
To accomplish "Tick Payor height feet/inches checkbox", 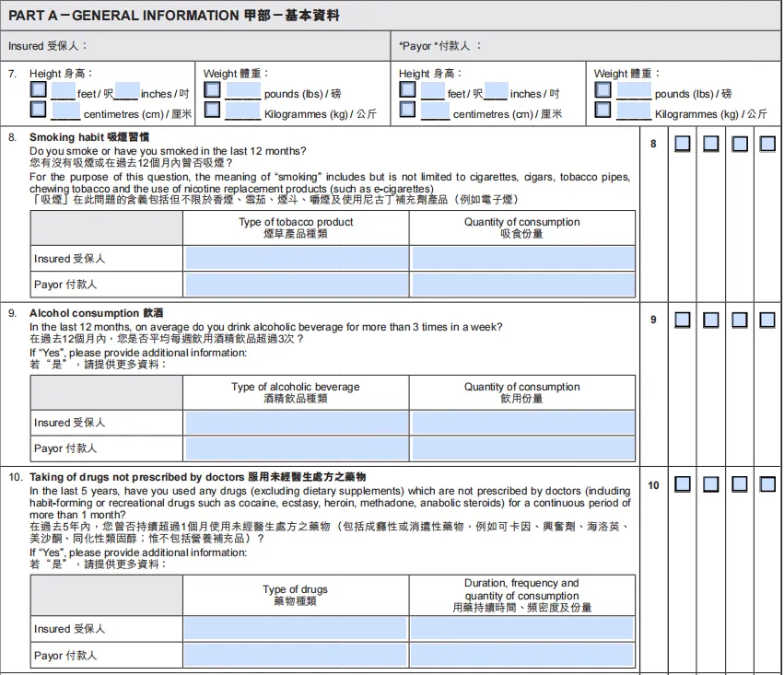I will click(407, 90).
